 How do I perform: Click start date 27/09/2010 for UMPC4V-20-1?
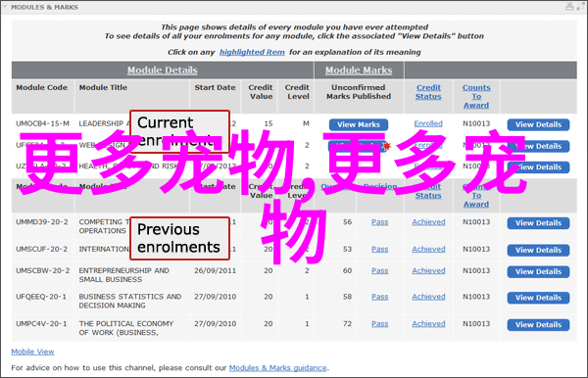tap(215, 323)
